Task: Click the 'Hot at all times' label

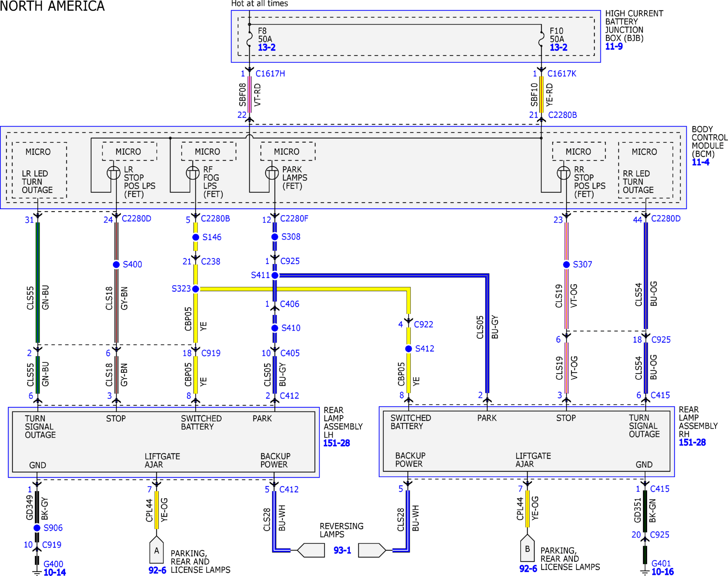Action: pos(259,3)
